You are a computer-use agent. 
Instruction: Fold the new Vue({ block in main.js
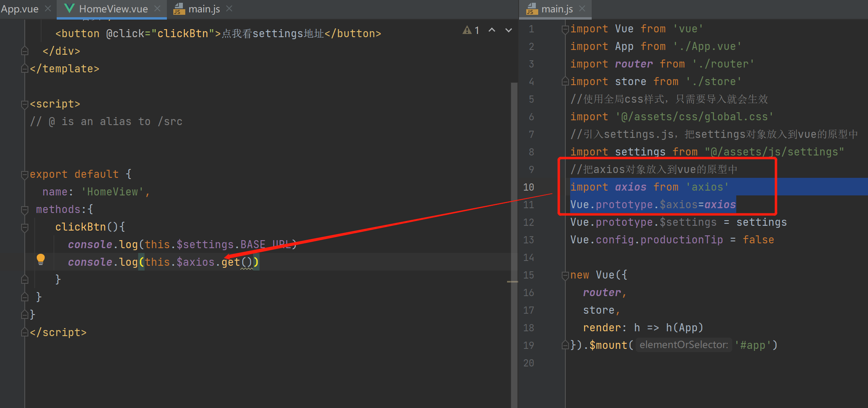pyautogui.click(x=565, y=275)
